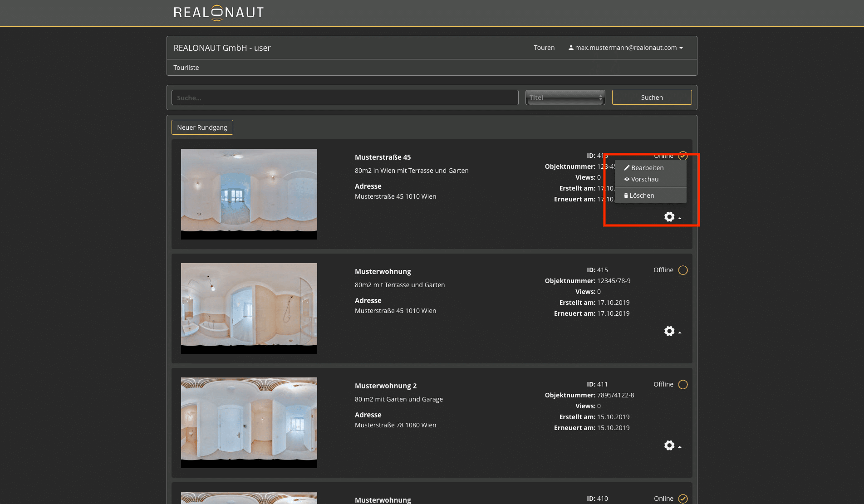Create a tour with Neuer Rundgang
864x504 pixels.
202,127
